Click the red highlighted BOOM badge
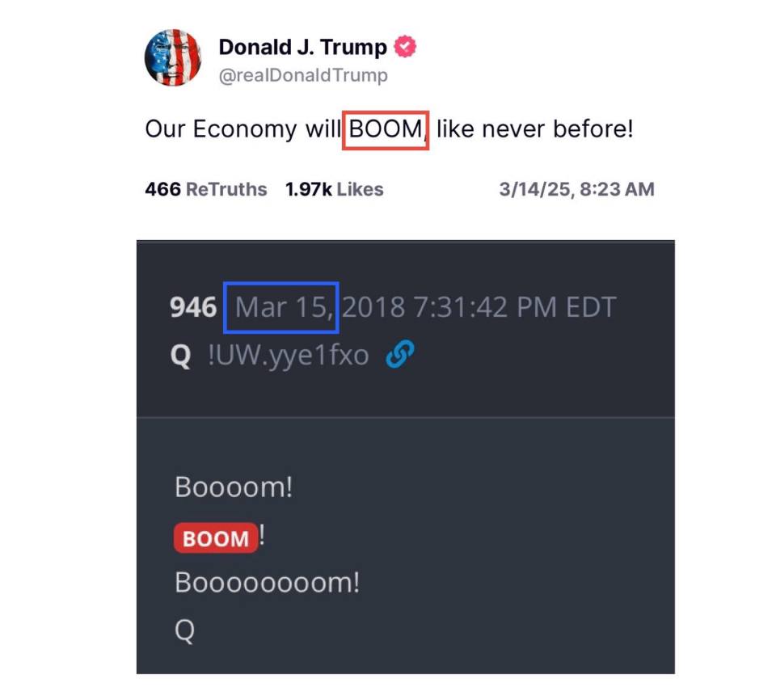 [x=216, y=538]
